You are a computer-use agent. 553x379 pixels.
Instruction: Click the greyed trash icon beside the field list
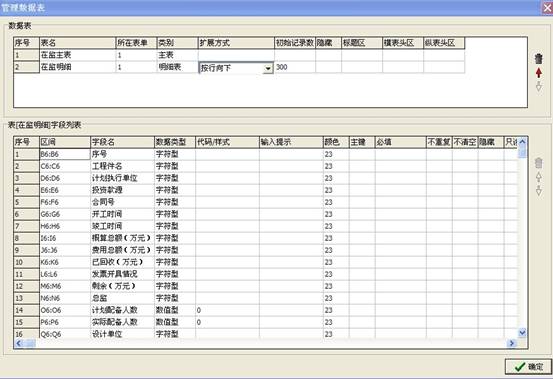pyautogui.click(x=539, y=163)
